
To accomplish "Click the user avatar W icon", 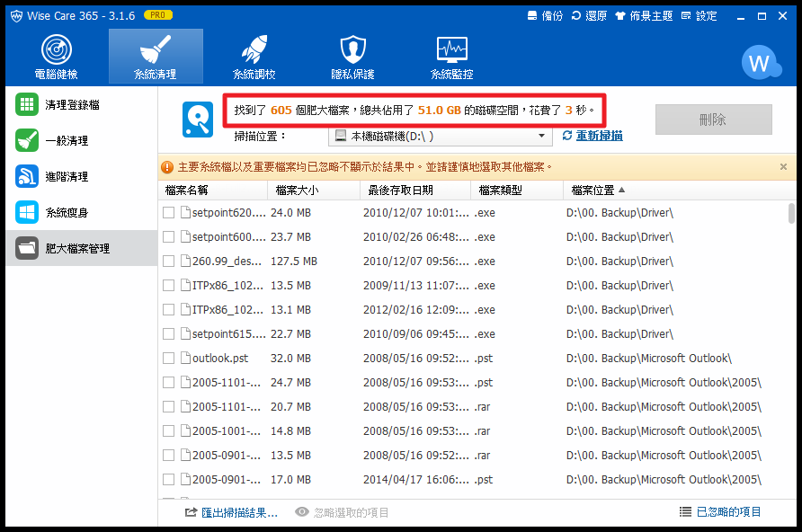I will coord(760,63).
